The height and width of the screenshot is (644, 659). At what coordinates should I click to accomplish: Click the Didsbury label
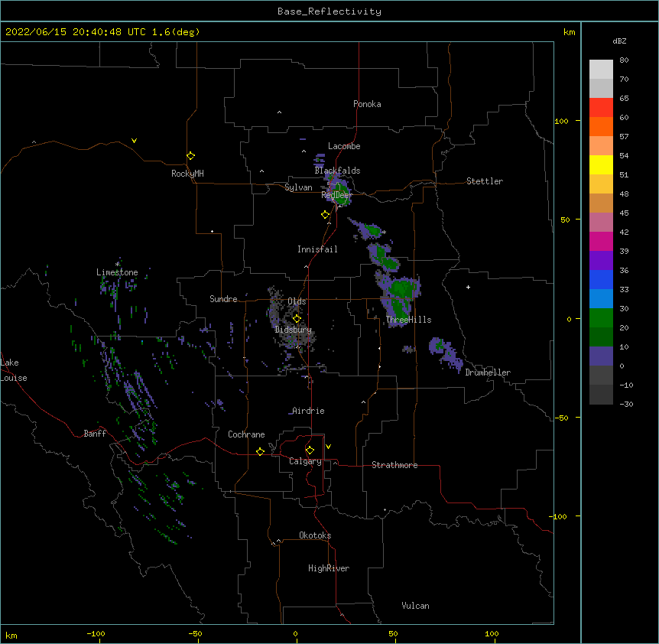293,330
